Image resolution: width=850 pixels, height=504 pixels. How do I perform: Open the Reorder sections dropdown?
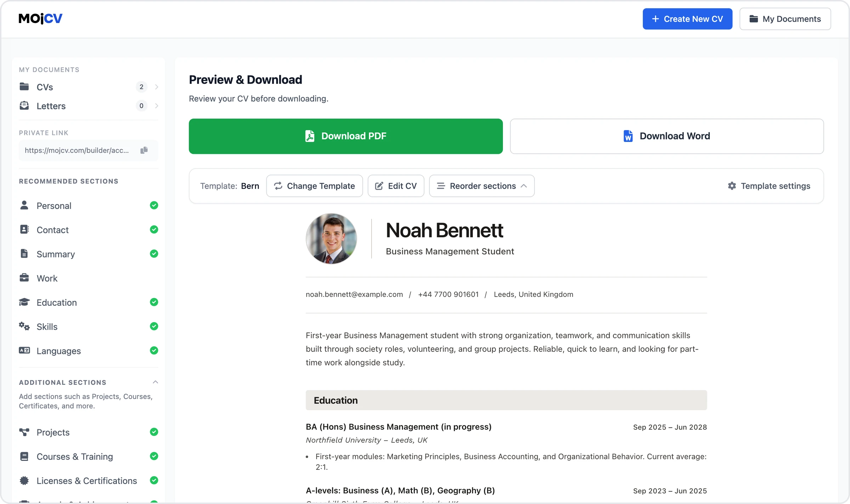(x=482, y=186)
